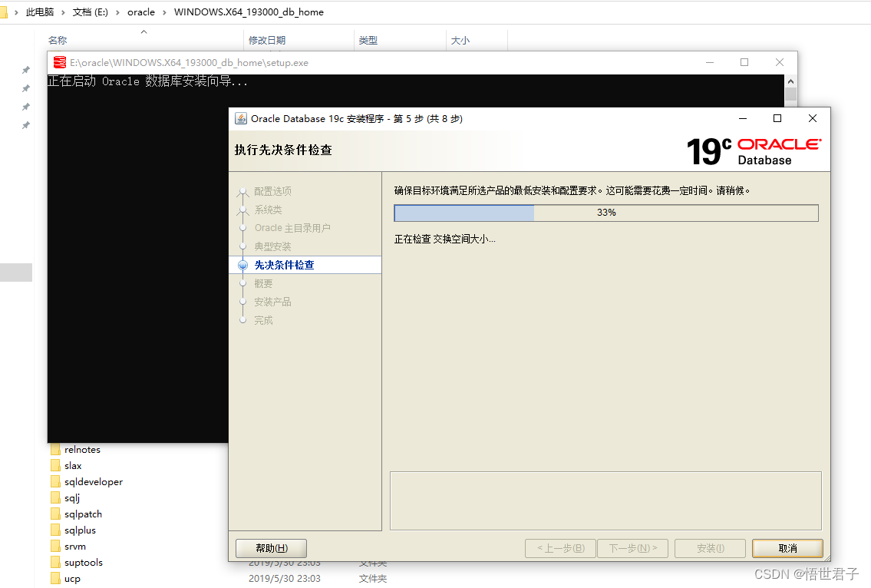This screenshot has width=871, height=588.
Task: Click the fourth pin icon in quick access
Action: (25, 126)
